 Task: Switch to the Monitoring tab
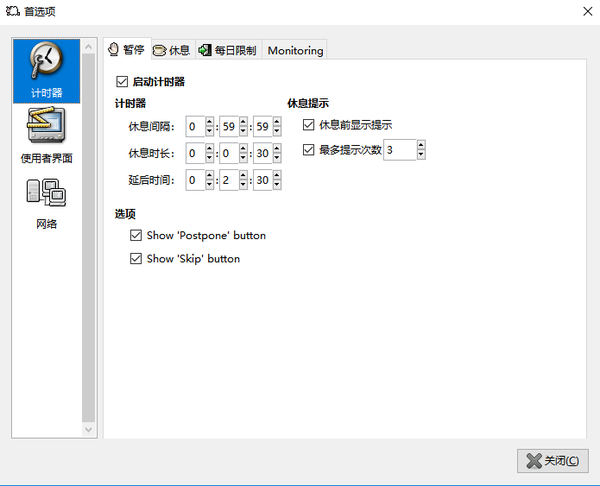tap(295, 51)
